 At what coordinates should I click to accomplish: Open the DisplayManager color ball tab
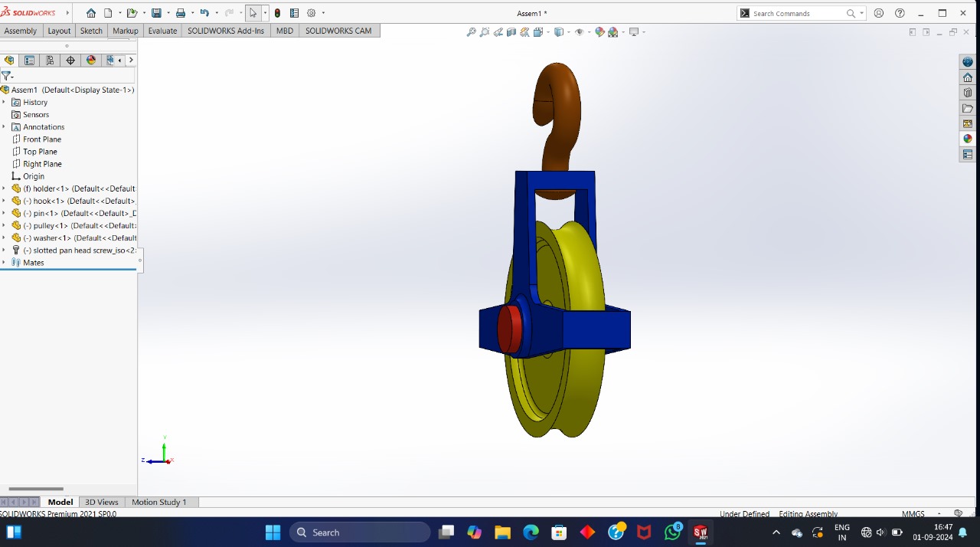click(x=91, y=60)
